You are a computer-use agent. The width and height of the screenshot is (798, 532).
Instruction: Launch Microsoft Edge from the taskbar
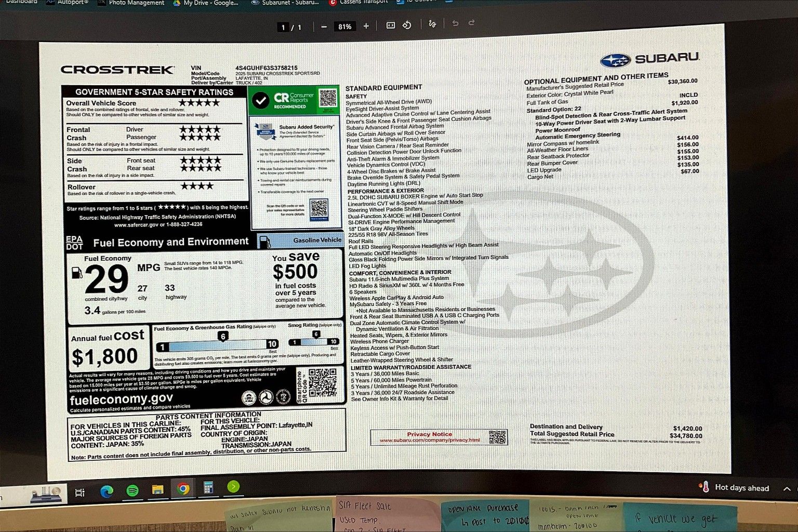107,491
